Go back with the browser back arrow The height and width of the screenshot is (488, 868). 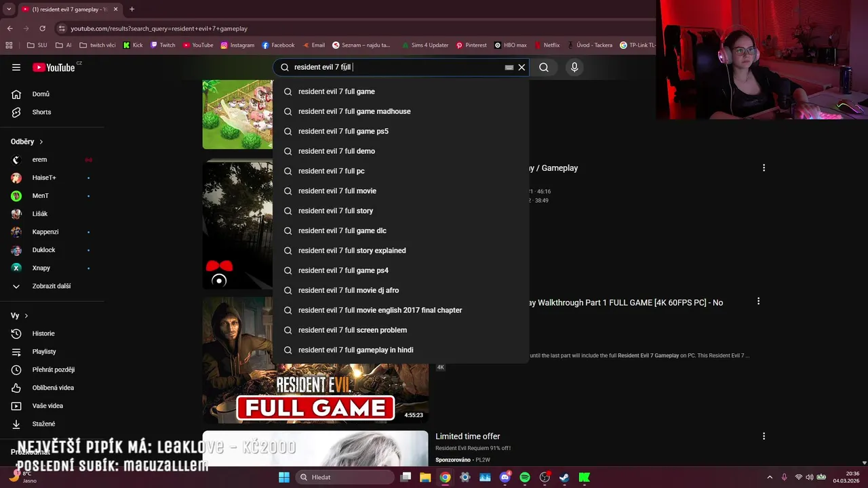pyautogui.click(x=9, y=28)
